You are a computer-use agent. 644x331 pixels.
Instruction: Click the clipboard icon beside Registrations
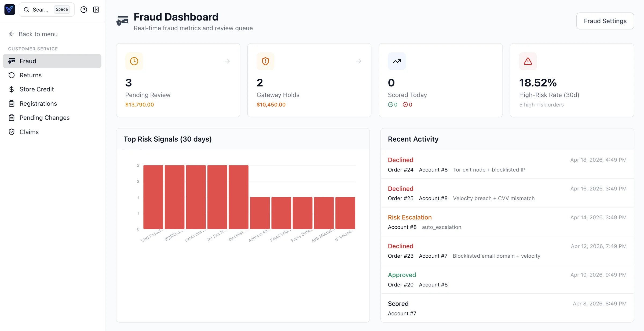pyautogui.click(x=12, y=103)
